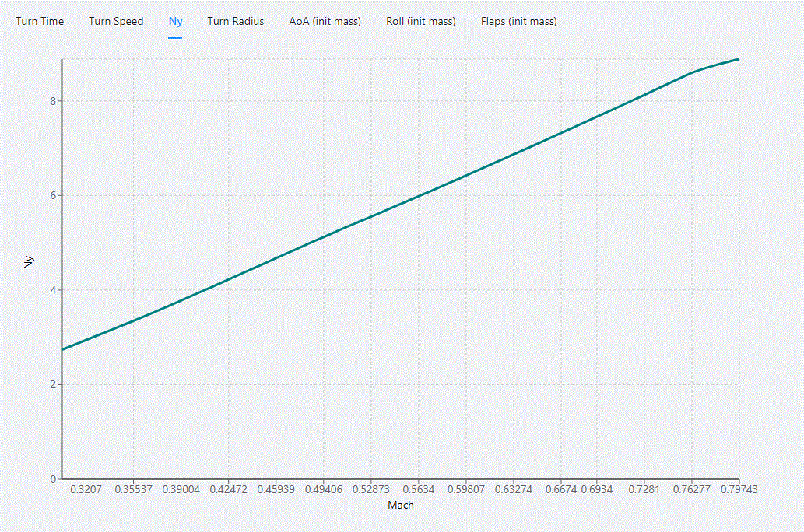Click the Mach axis title
804x532 pixels.
pyautogui.click(x=401, y=506)
